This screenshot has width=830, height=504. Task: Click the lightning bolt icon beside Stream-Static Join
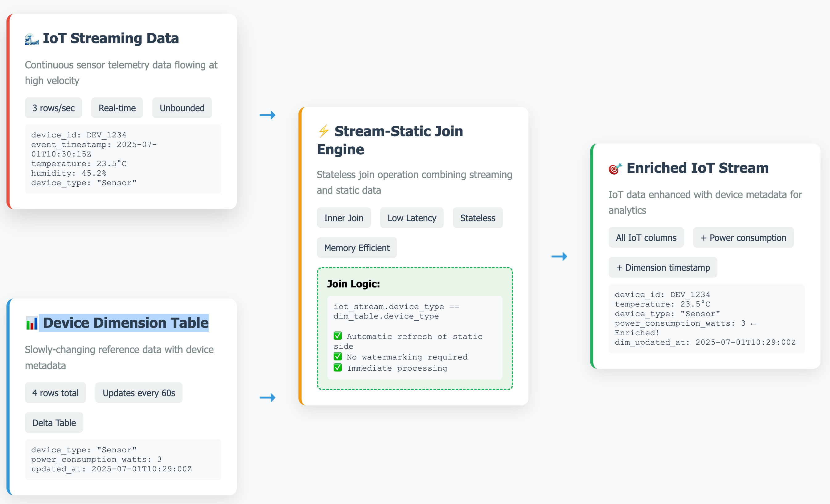point(323,131)
